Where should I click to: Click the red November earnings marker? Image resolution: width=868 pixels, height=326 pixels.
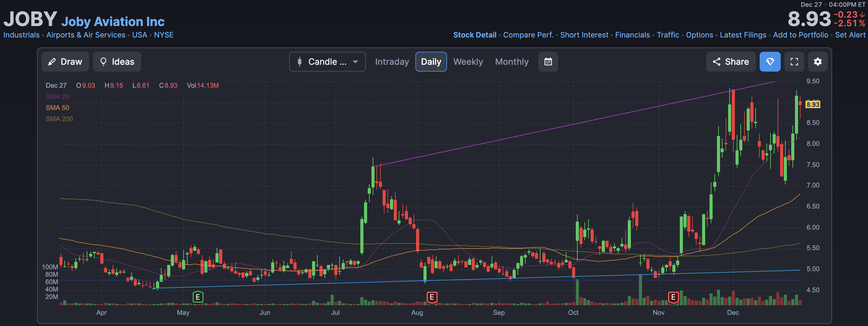click(673, 297)
